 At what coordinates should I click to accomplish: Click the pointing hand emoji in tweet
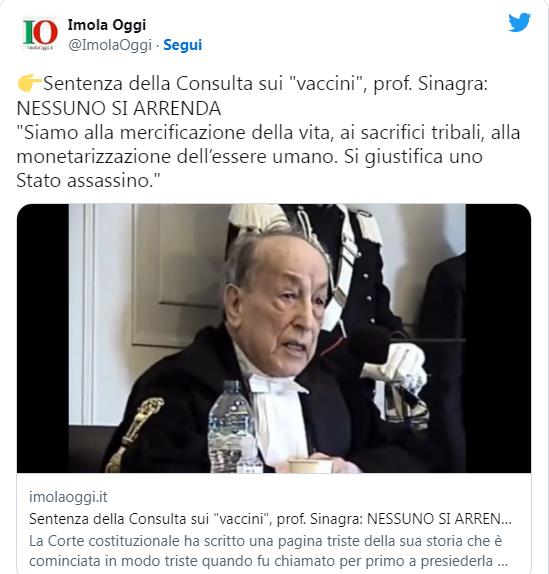29,83
